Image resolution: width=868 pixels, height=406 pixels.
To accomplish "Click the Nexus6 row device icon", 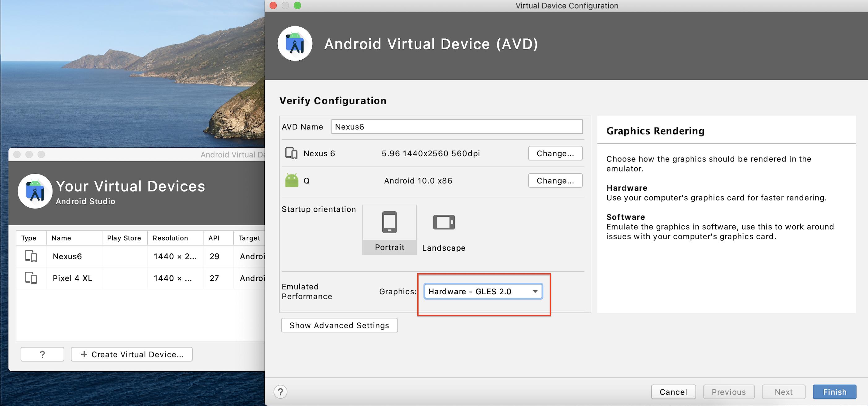I will (31, 257).
